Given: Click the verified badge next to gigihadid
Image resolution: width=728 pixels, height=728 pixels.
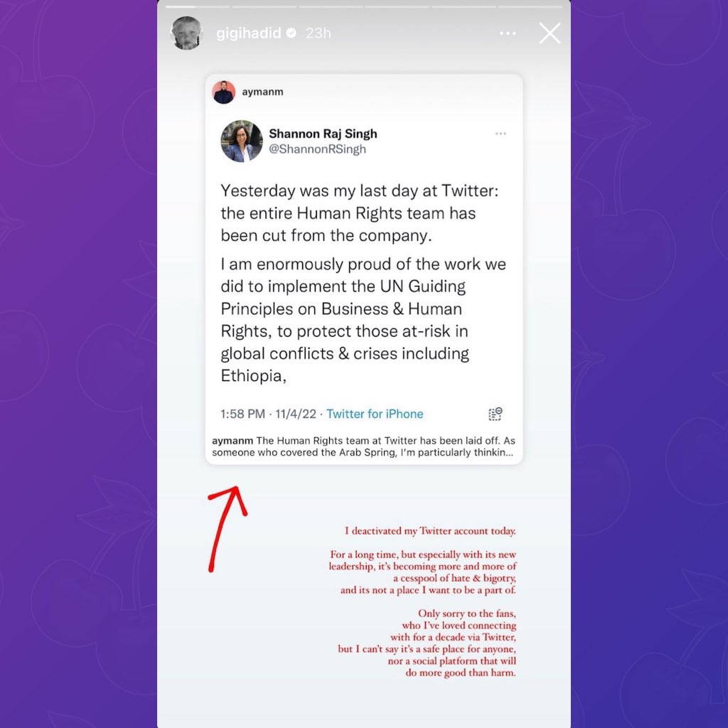Looking at the screenshot, I should (x=291, y=33).
